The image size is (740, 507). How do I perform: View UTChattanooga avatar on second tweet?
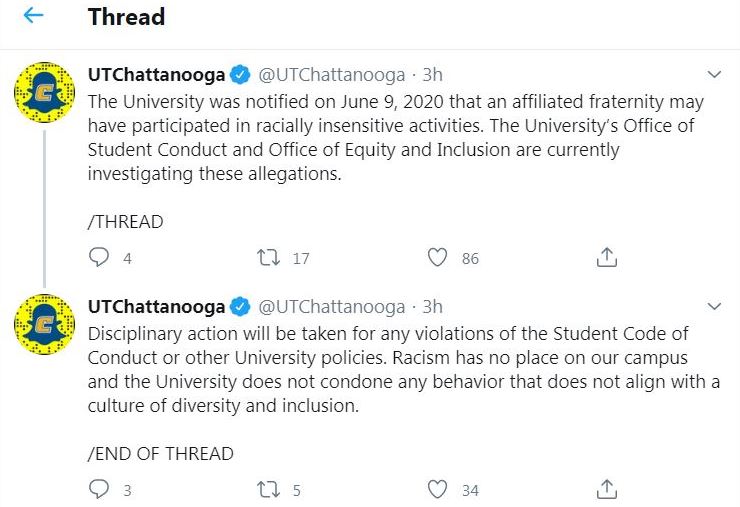tap(44, 324)
